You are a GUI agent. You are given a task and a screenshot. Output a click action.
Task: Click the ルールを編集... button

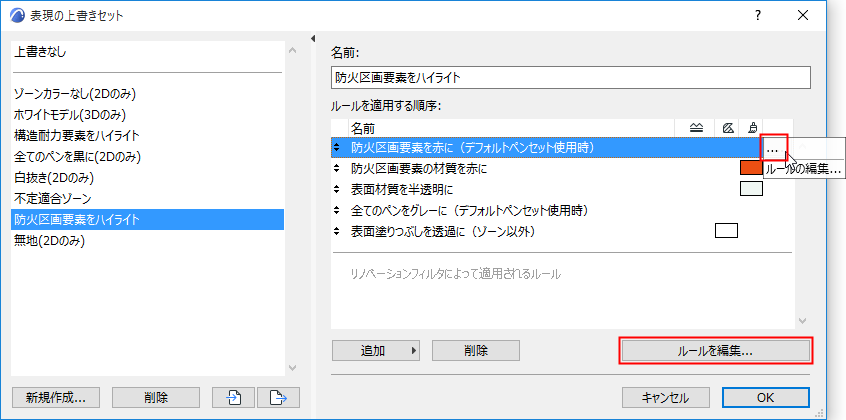[715, 351]
